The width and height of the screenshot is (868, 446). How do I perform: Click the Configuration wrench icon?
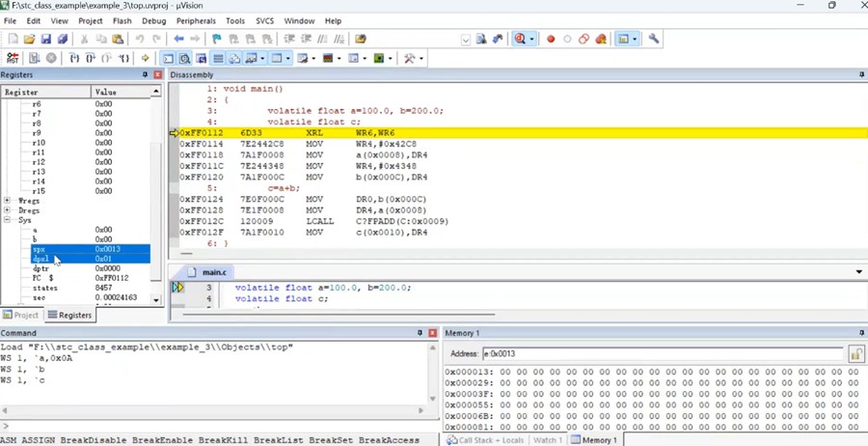pyautogui.click(x=654, y=39)
